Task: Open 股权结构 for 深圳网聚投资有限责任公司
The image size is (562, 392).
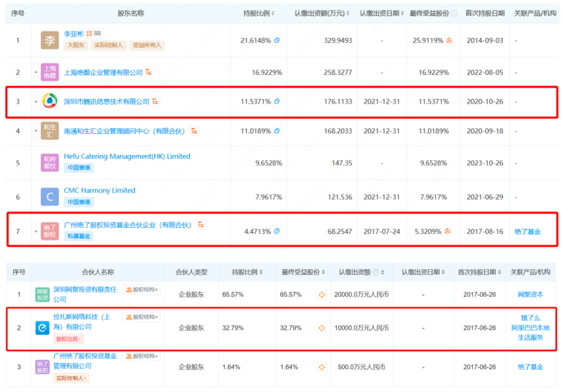Action: pos(142,289)
